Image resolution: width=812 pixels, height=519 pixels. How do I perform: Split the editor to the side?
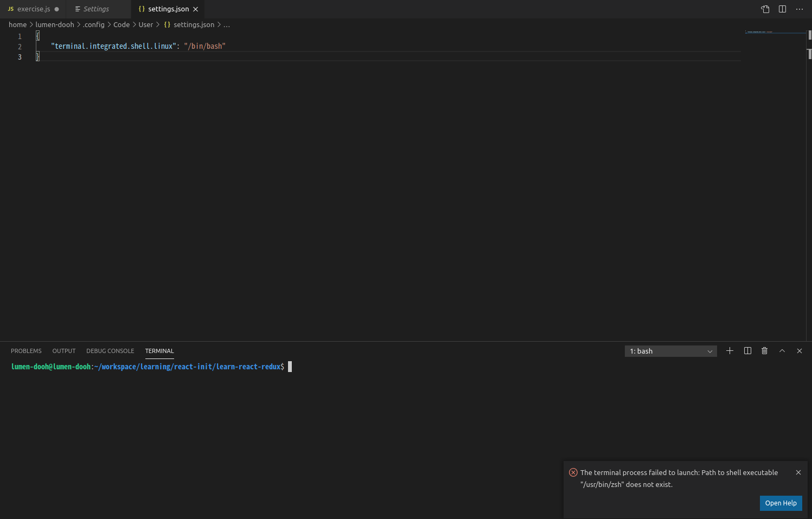click(782, 9)
